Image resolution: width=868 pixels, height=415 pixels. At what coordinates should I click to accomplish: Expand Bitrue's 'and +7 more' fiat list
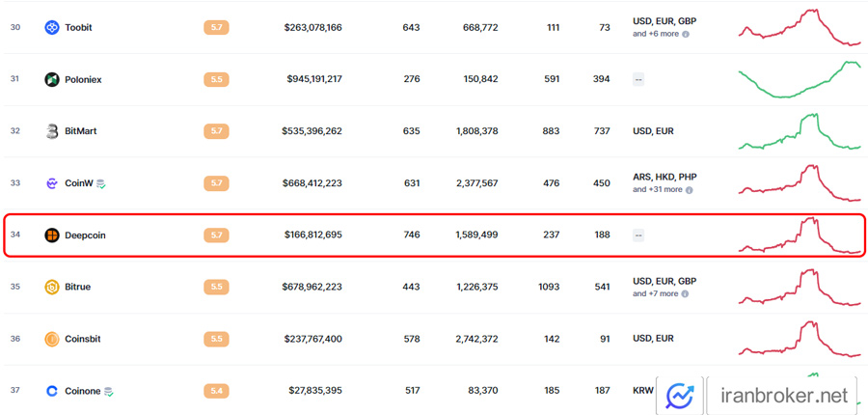pos(656,293)
